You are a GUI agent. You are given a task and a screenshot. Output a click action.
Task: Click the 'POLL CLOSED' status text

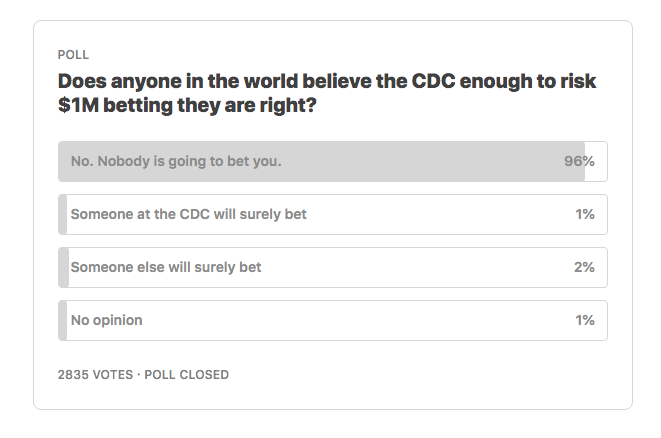pyautogui.click(x=186, y=375)
